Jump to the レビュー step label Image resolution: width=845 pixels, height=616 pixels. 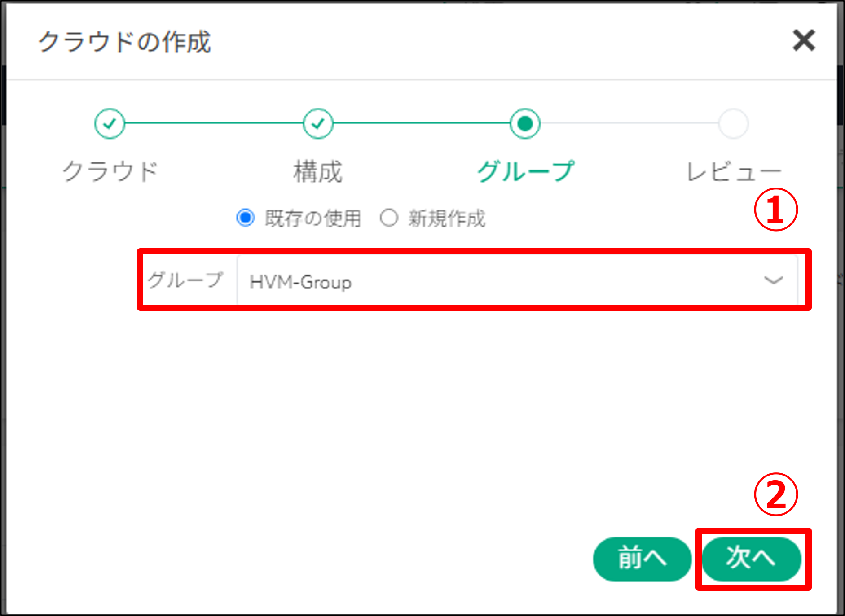(734, 171)
